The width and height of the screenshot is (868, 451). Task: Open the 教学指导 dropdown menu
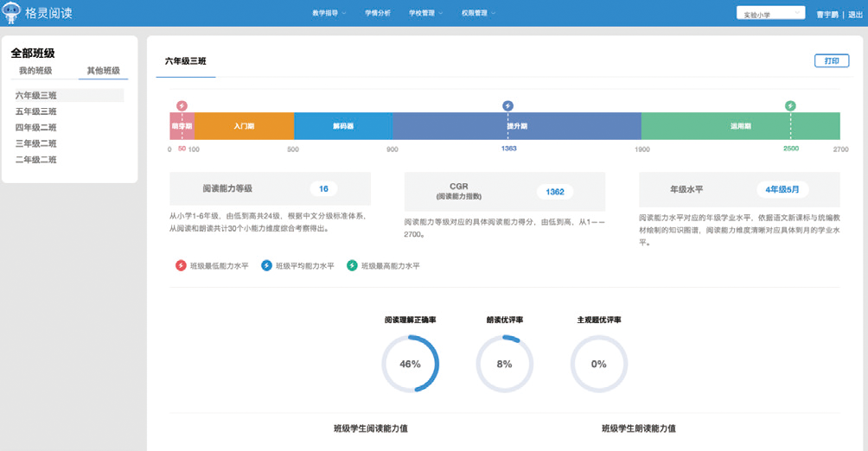[329, 13]
